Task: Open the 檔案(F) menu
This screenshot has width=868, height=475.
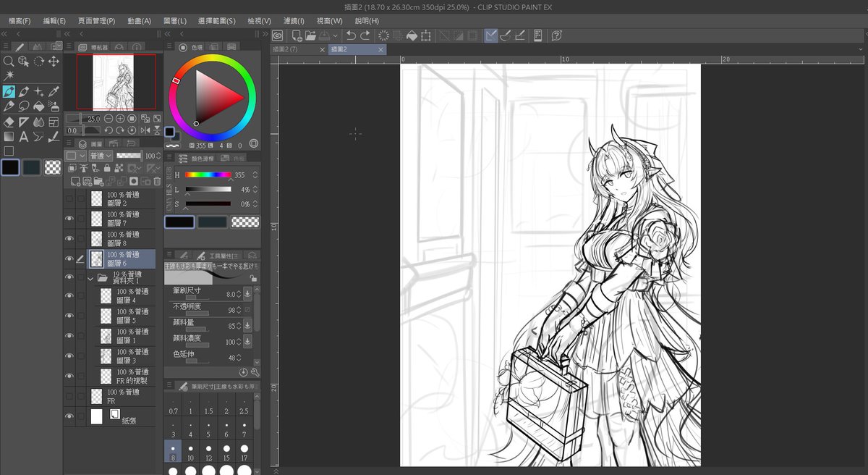Action: (20, 21)
